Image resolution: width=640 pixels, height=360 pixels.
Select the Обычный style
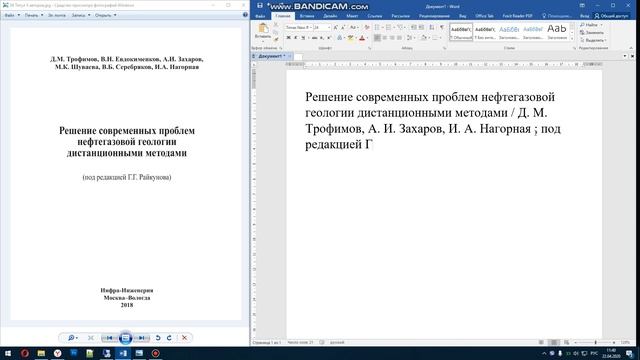[x=461, y=32]
